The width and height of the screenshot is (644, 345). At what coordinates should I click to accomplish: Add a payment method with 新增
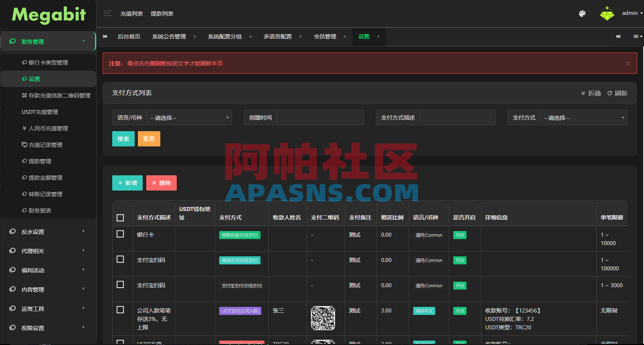(x=127, y=183)
